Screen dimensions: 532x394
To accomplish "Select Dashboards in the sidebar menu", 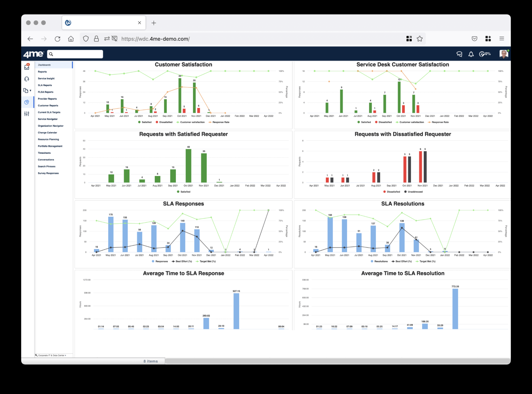I will tap(53, 65).
